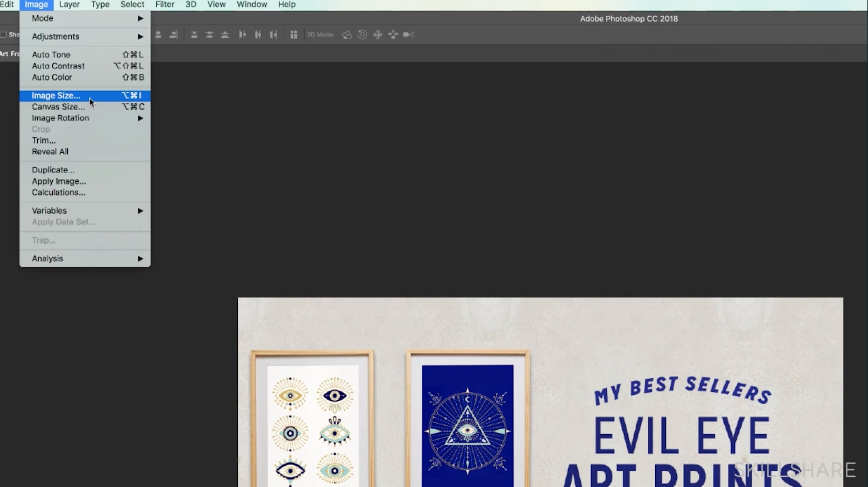The width and height of the screenshot is (868, 487).
Task: Open the Edit menu
Action: (x=7, y=4)
